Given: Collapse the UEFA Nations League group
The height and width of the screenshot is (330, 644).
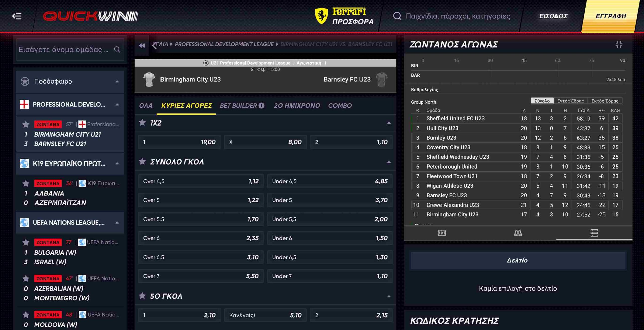Looking at the screenshot, I should pos(117,223).
